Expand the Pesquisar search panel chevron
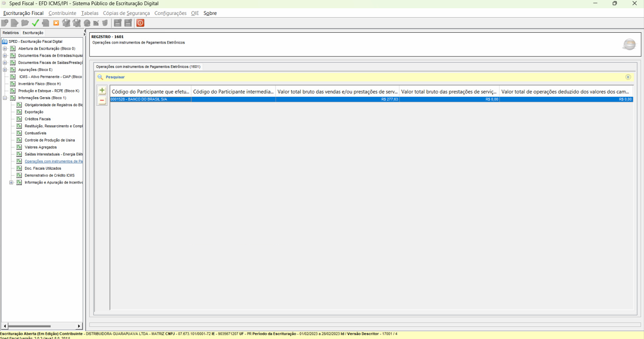This screenshot has width=644, height=339. pyautogui.click(x=628, y=77)
